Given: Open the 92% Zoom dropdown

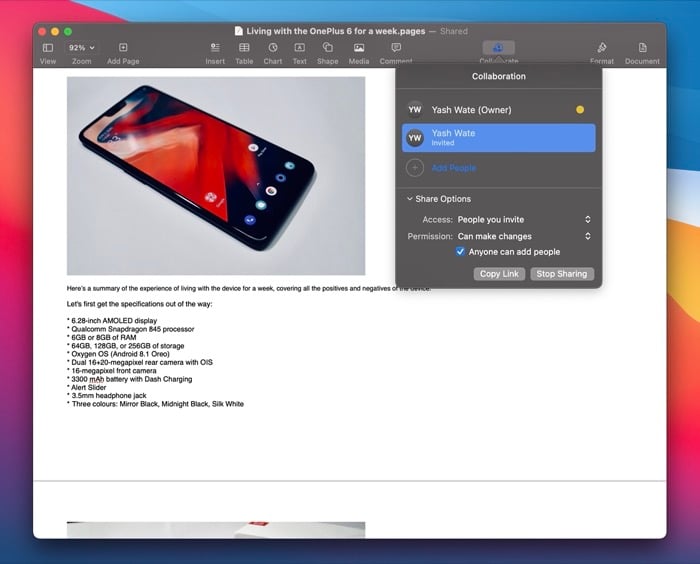Looking at the screenshot, I should 81,48.
